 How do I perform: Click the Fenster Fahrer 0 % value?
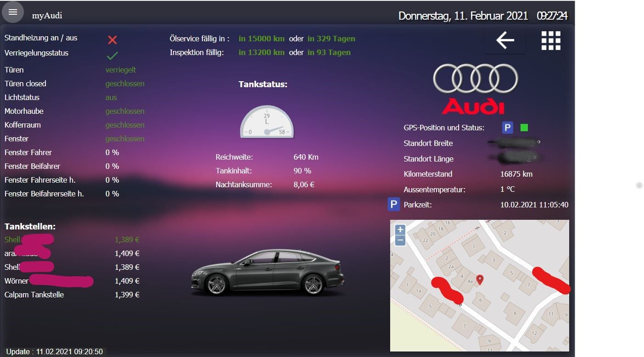(112, 152)
